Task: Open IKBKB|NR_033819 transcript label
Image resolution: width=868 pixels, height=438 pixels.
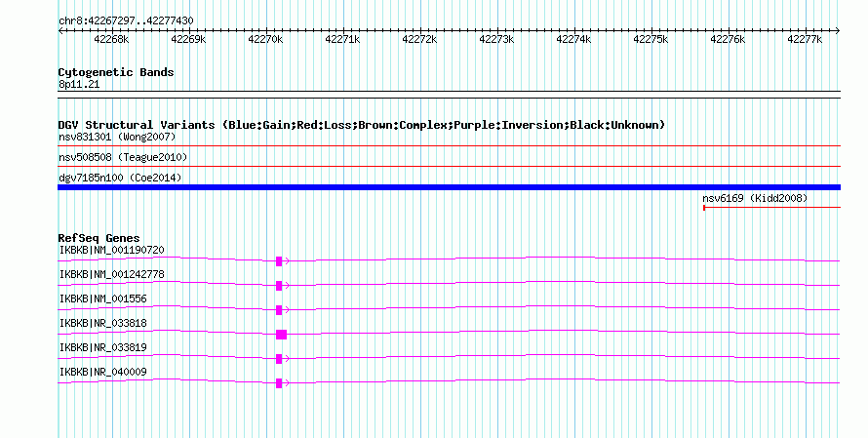Action: click(x=103, y=347)
